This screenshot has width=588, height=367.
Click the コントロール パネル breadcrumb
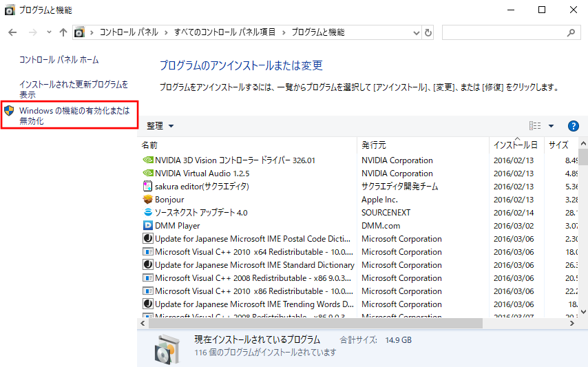tap(129, 32)
